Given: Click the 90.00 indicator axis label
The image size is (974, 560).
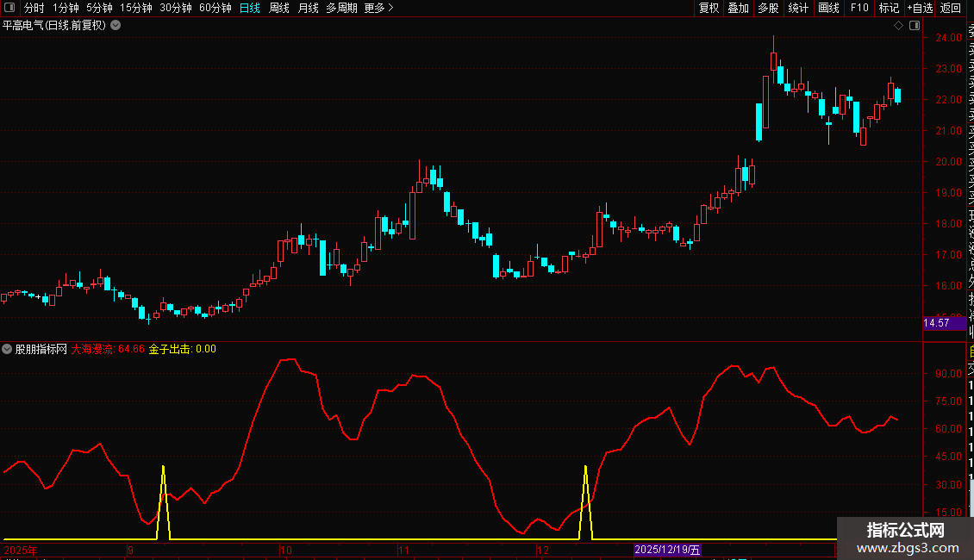Looking at the screenshot, I should tap(948, 374).
